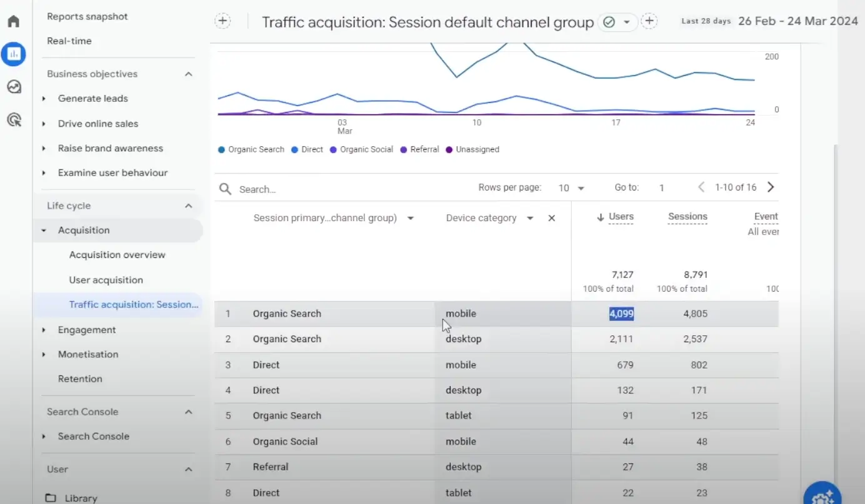Open the Acquisition overview report
The height and width of the screenshot is (504, 865).
(117, 255)
